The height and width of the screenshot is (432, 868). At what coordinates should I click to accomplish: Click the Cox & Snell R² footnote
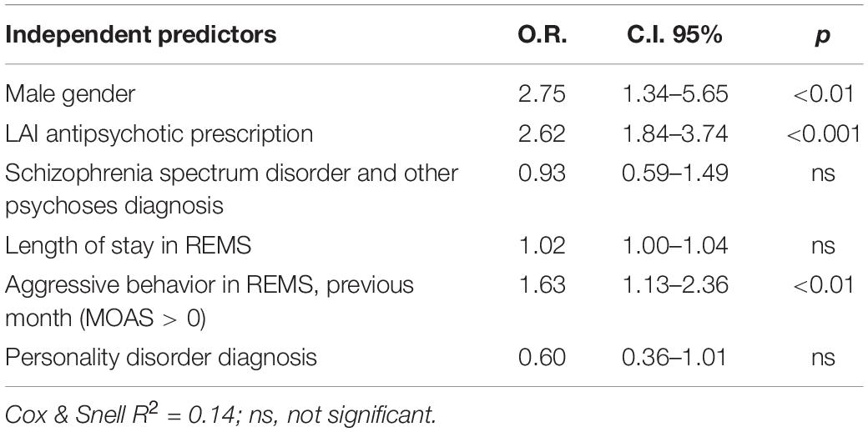pos(221,413)
